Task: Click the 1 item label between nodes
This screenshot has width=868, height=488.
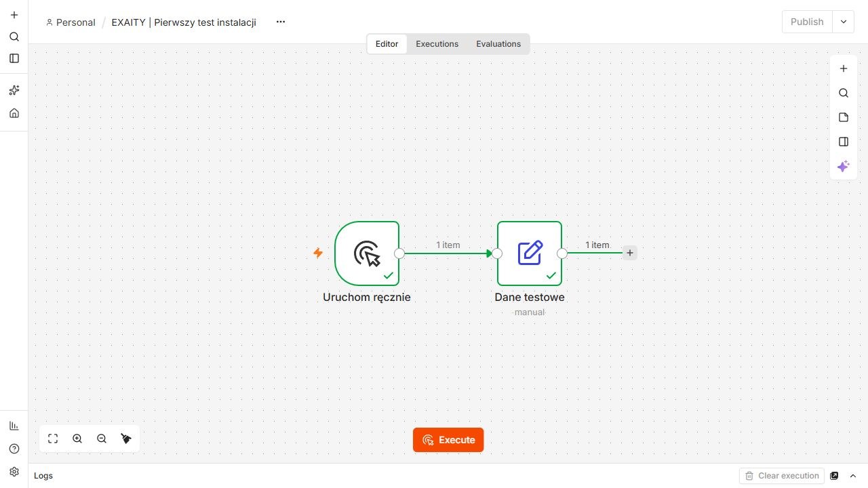Action: (x=448, y=245)
